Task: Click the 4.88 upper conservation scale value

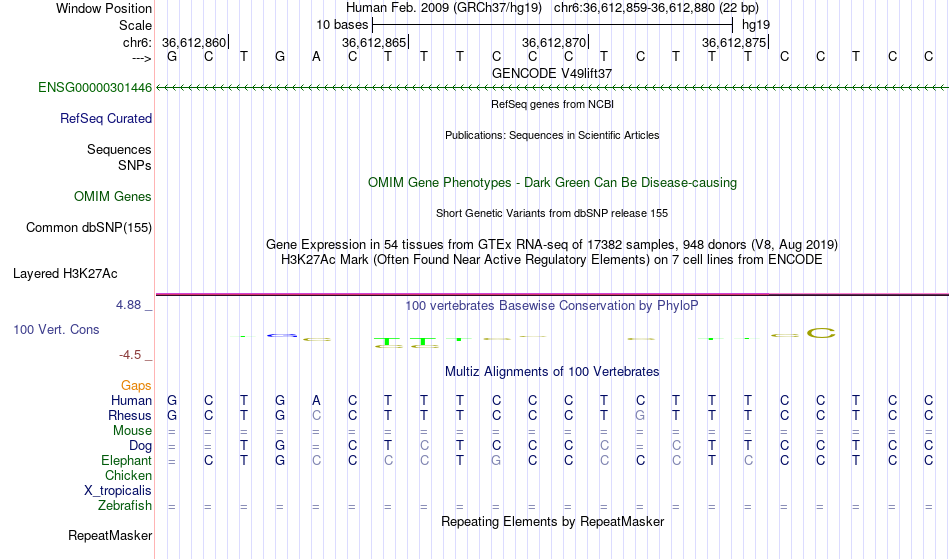Action: point(128,305)
